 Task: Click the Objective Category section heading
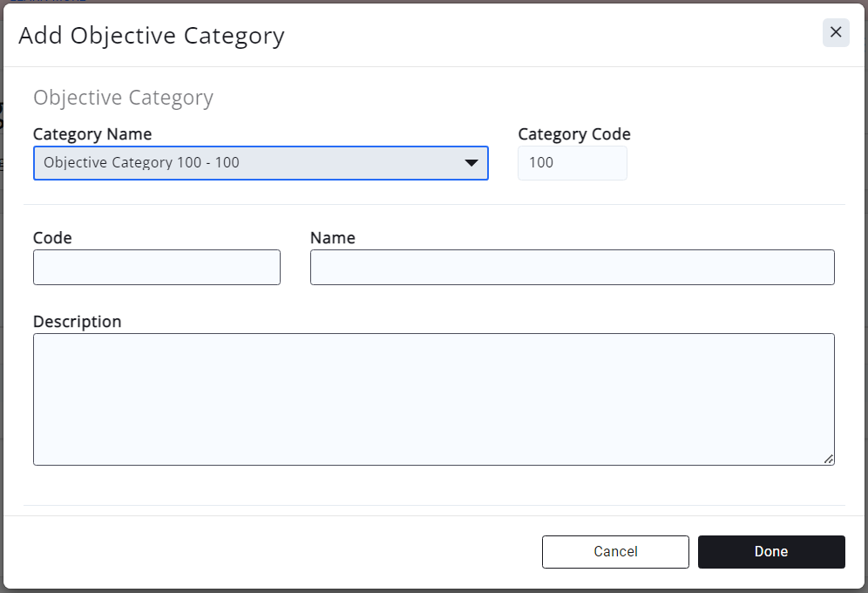[123, 98]
